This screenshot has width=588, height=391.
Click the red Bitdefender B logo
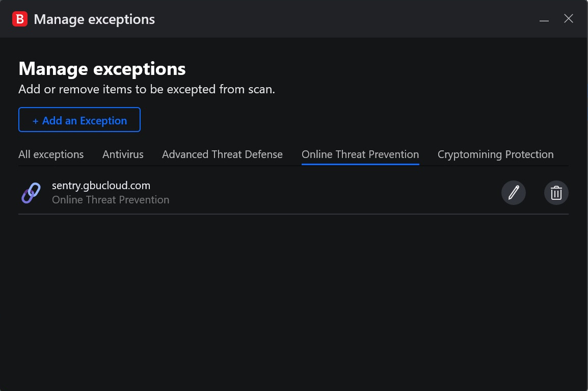[20, 19]
